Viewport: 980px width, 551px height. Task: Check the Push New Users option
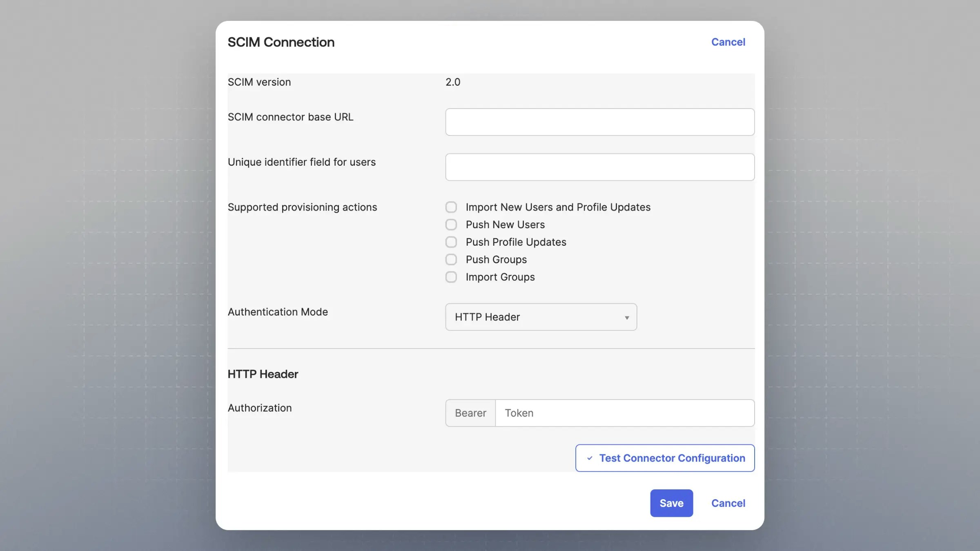pyautogui.click(x=451, y=225)
